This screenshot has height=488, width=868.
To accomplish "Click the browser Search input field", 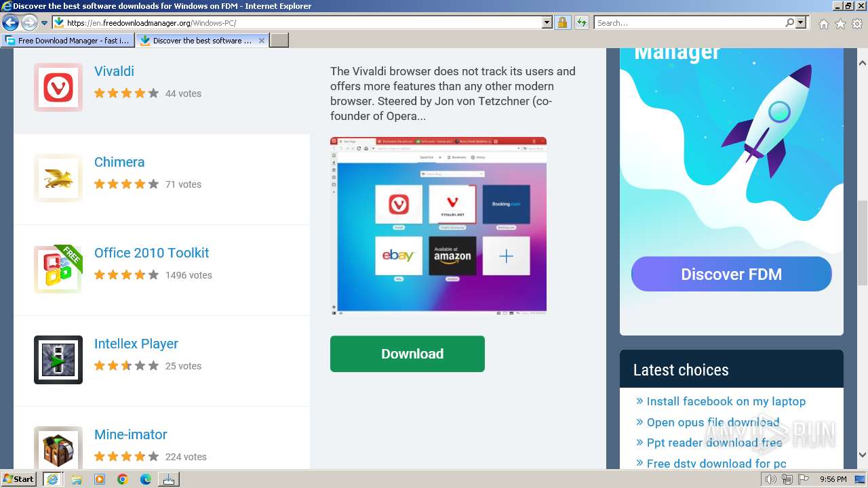I will click(x=688, y=22).
